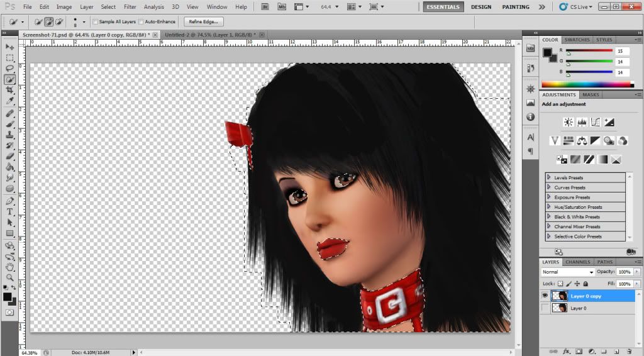Launch Bridge from the application bar
This screenshot has height=356, width=644.
[x=265, y=6]
